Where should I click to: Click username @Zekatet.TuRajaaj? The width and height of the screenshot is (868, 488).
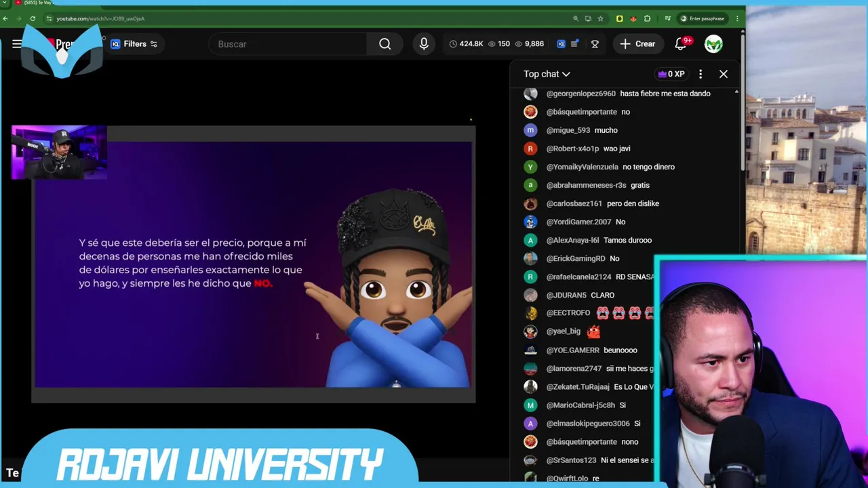[x=578, y=387]
